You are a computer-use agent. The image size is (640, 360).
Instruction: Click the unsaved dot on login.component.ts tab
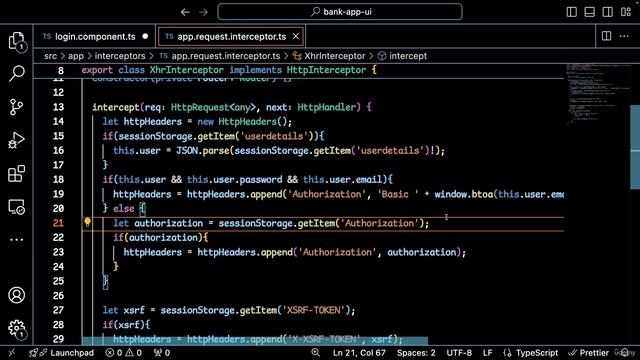pos(145,36)
